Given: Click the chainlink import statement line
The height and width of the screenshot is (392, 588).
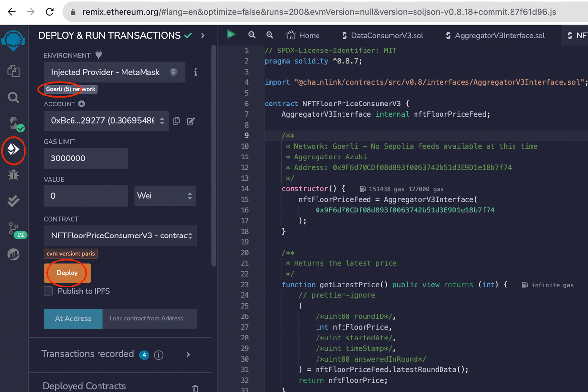Looking at the screenshot, I should pyautogui.click(x=426, y=82).
